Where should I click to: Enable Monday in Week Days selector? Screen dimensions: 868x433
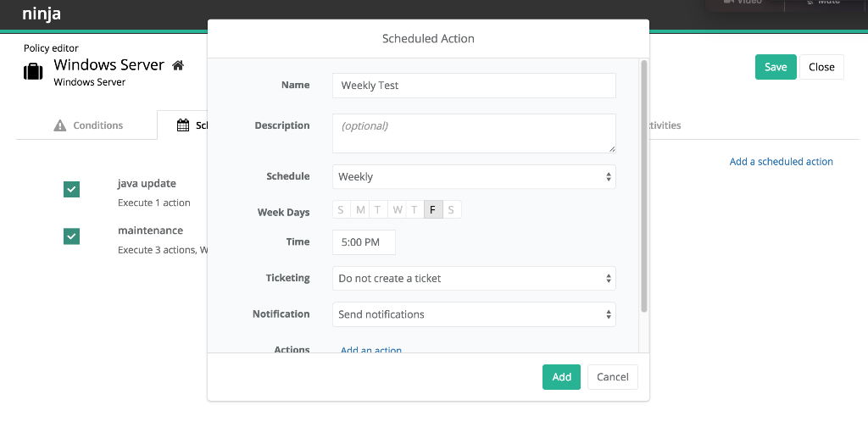360,210
